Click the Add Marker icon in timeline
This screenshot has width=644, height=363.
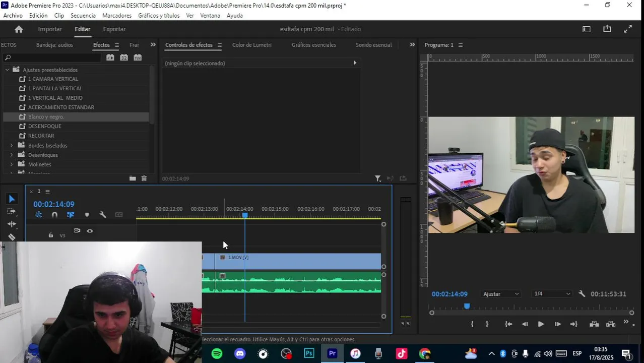(x=87, y=215)
